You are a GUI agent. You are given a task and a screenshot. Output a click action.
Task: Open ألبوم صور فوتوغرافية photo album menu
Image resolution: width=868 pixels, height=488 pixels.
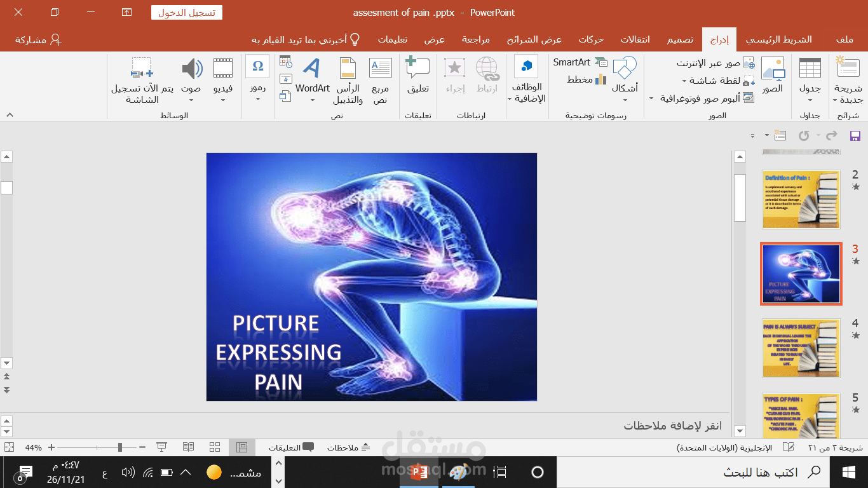tap(702, 98)
